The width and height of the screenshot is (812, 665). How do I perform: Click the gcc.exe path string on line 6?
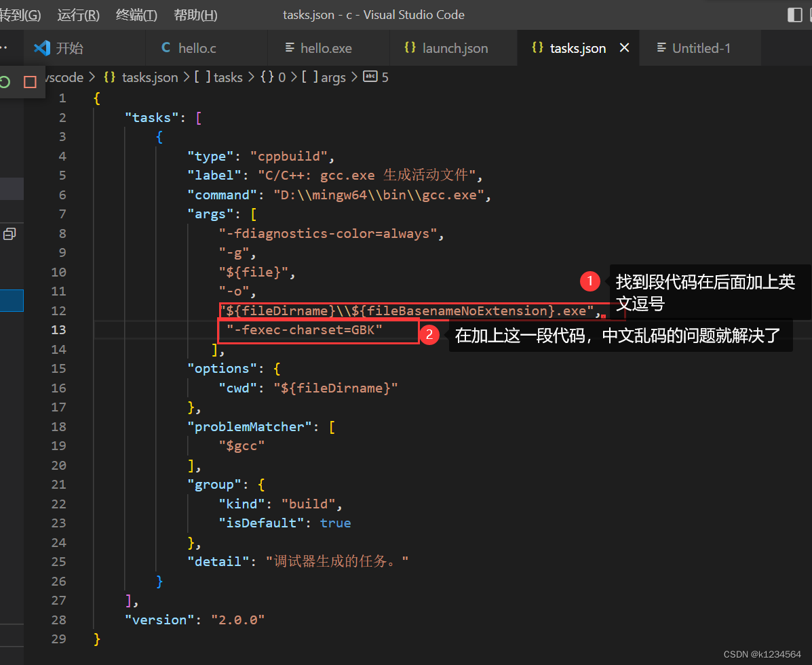(x=379, y=195)
